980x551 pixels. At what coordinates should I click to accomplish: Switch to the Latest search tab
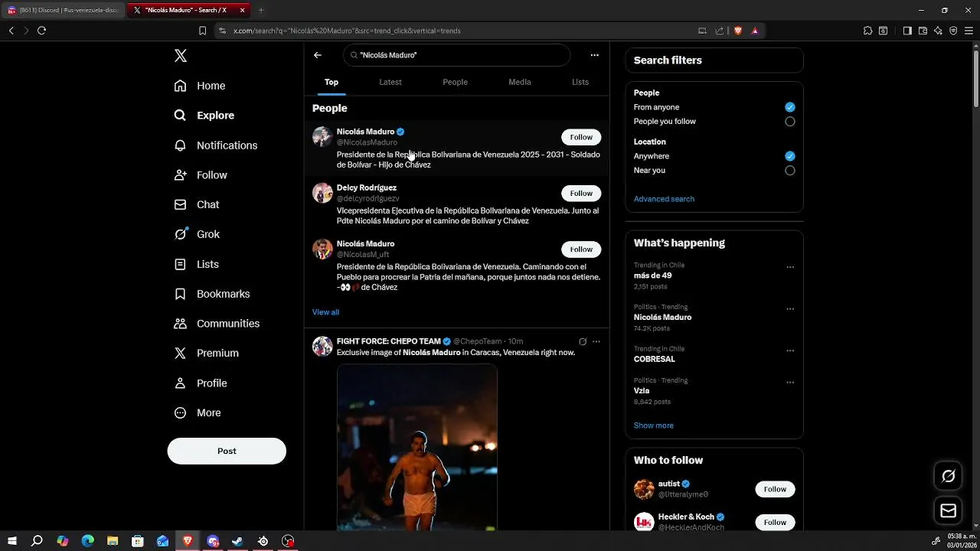point(390,82)
